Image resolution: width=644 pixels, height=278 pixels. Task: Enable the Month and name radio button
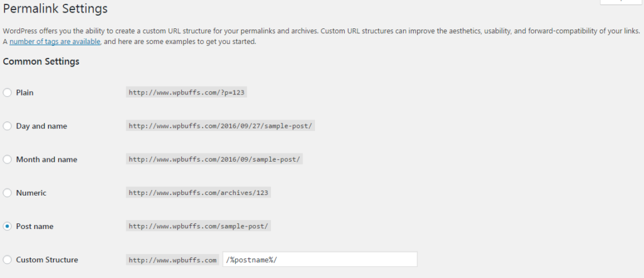coord(8,159)
